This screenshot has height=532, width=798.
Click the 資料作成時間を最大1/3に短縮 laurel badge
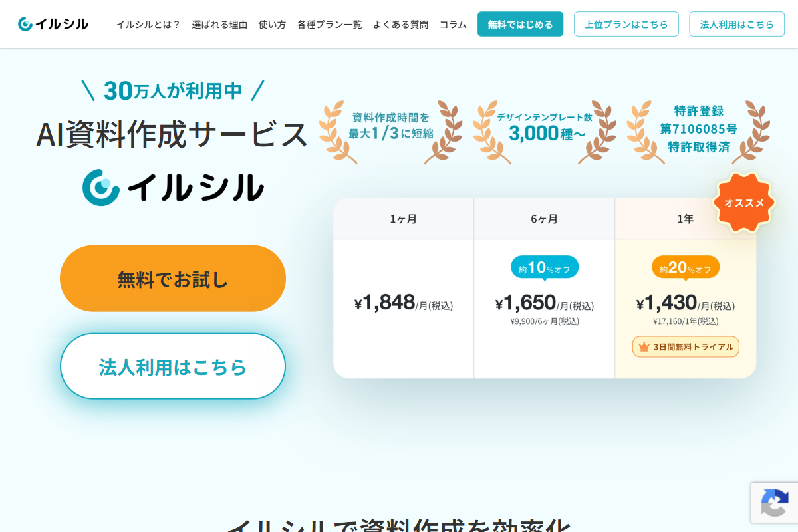[391, 132]
